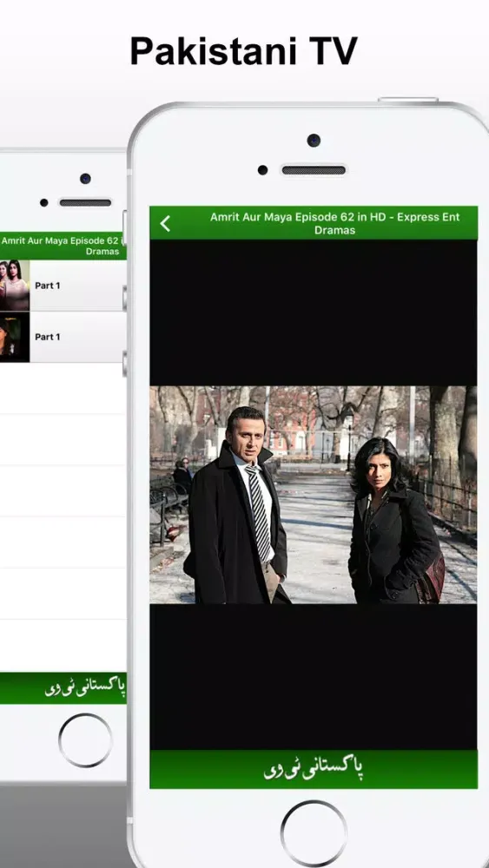The image size is (489, 868).
Task: Tap the Urdu Pakistani TV banner on the left phone
Action: tap(63, 688)
